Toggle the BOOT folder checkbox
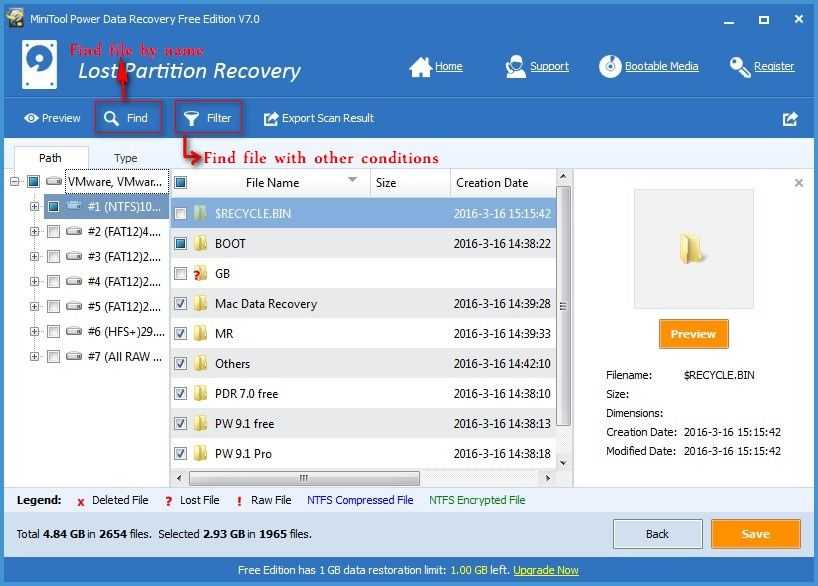Viewport: 818px width, 586px height. click(181, 244)
